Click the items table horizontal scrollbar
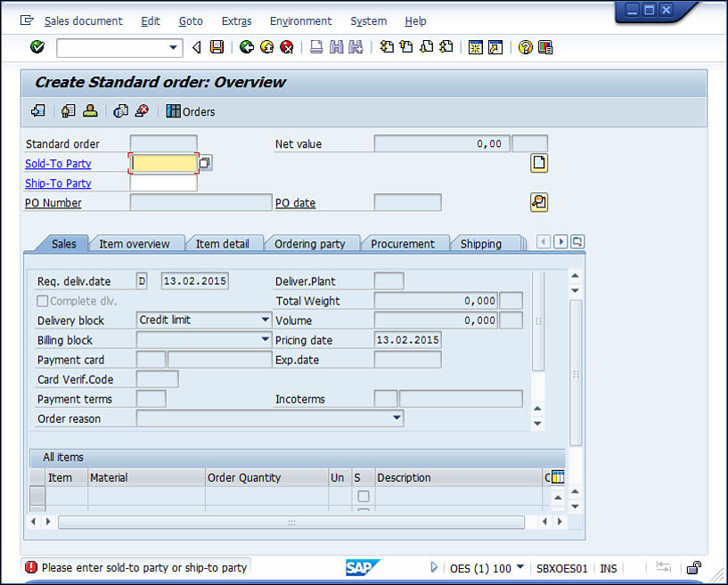The height and width of the screenshot is (585, 728). (291, 522)
